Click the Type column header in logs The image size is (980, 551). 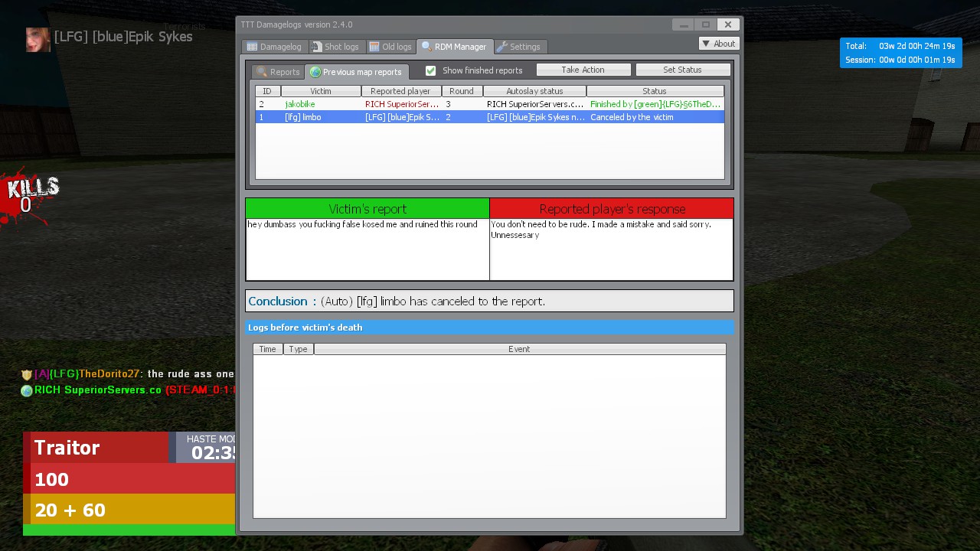click(299, 349)
